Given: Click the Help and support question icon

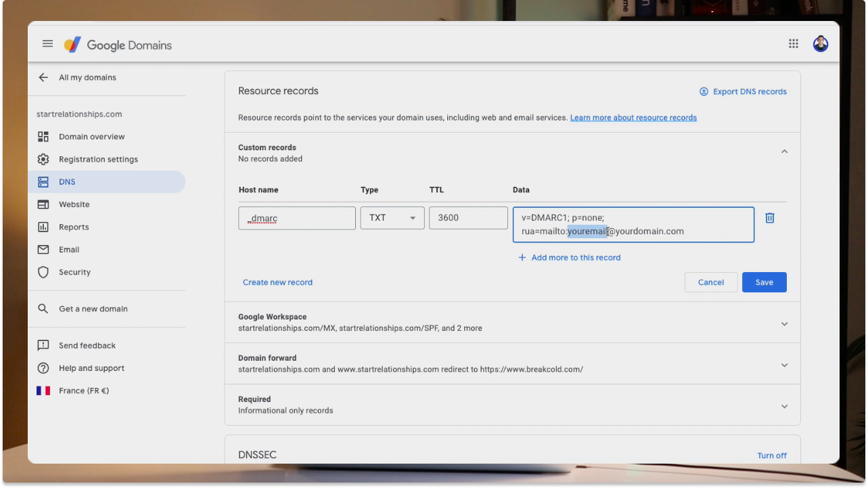Looking at the screenshot, I should [x=43, y=368].
